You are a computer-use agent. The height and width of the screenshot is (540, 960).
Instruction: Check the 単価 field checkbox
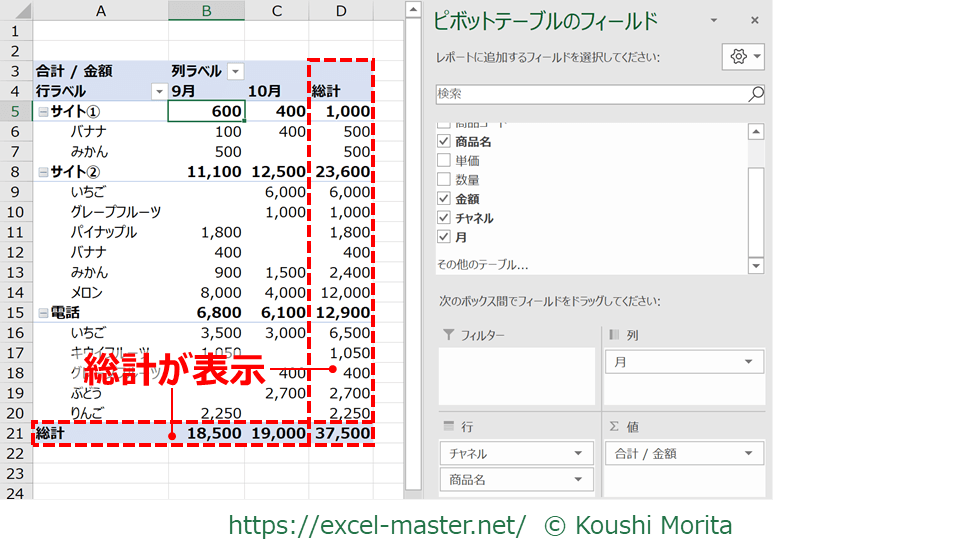point(444,161)
